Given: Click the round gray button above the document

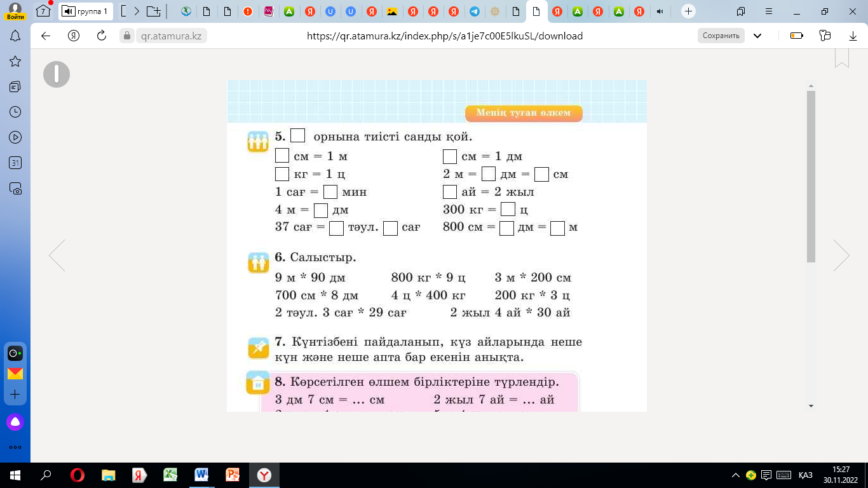Looking at the screenshot, I should (57, 74).
